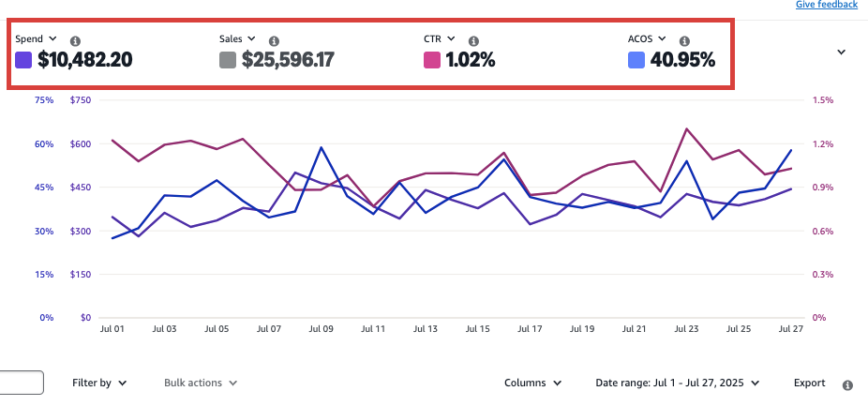868x406 pixels.
Task: Collapse the chart with the right chevron
Action: [x=842, y=53]
